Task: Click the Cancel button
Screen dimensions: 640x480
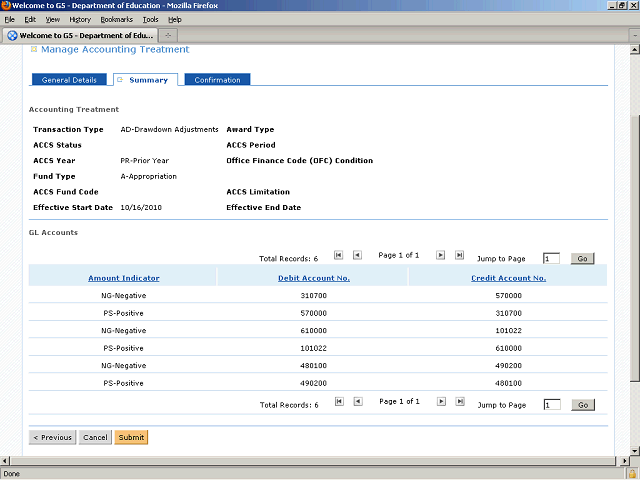Action: pos(96,437)
